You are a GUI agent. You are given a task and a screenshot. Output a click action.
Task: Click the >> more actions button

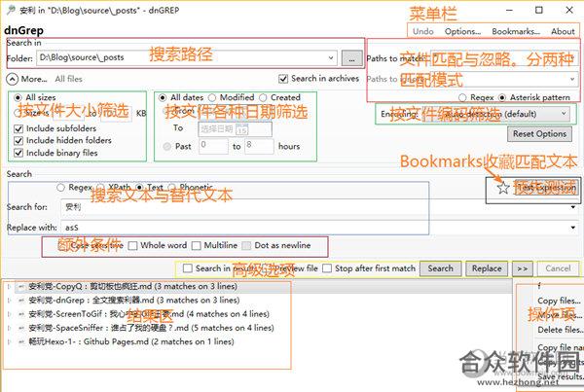(522, 268)
